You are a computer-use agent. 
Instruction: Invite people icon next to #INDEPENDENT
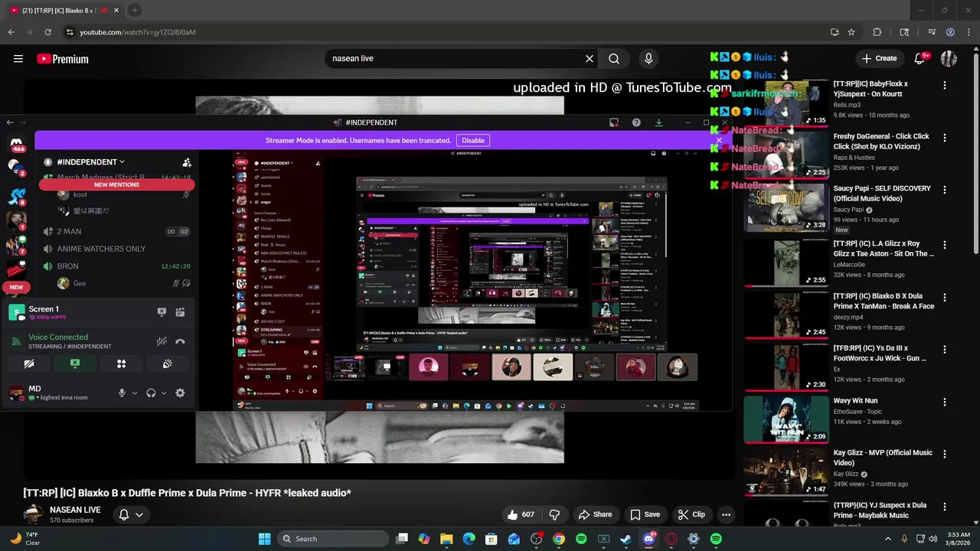point(187,162)
